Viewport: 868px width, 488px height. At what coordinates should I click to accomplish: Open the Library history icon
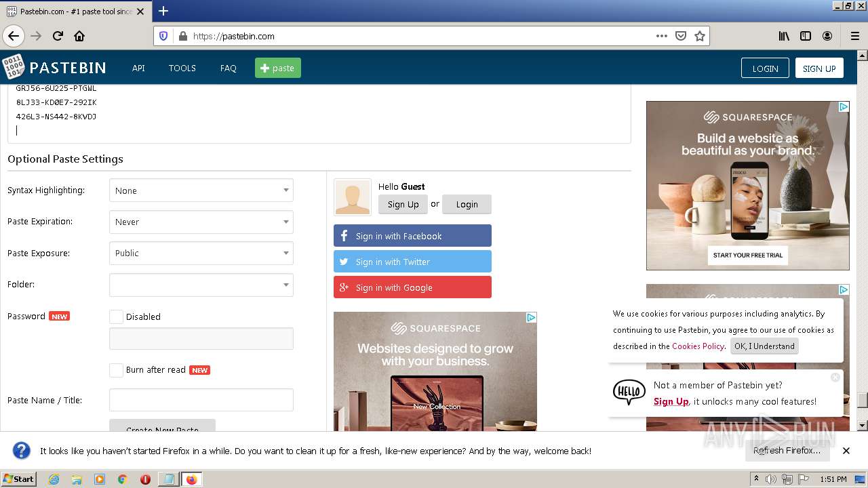click(784, 36)
